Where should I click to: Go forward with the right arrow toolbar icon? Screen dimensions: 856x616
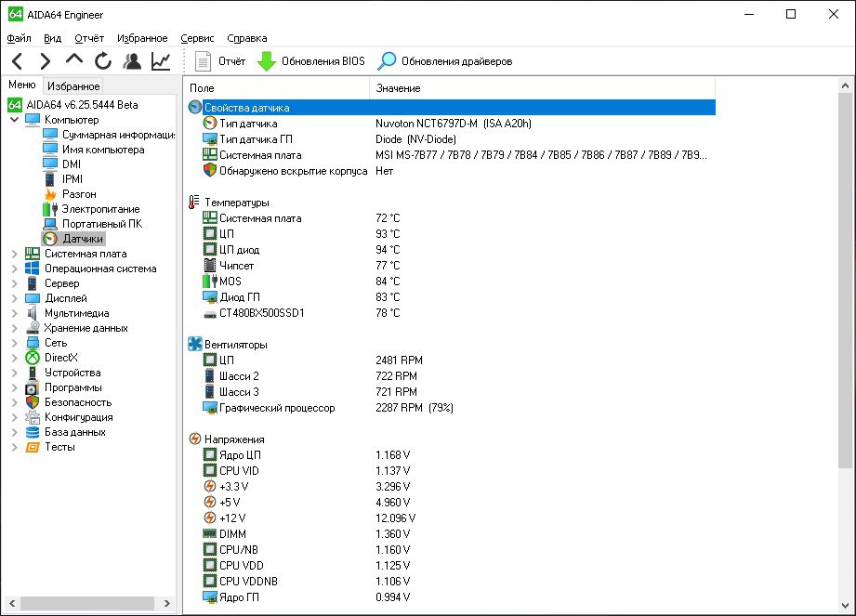[x=46, y=61]
